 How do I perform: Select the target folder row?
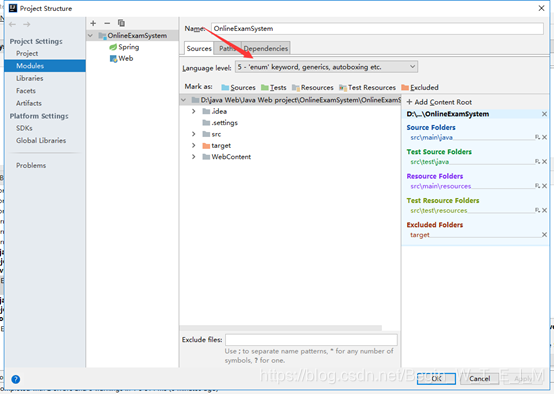pos(217,145)
